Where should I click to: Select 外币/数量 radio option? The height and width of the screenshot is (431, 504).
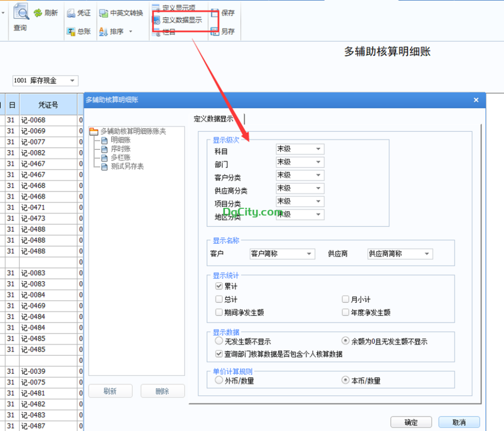pyautogui.click(x=219, y=380)
